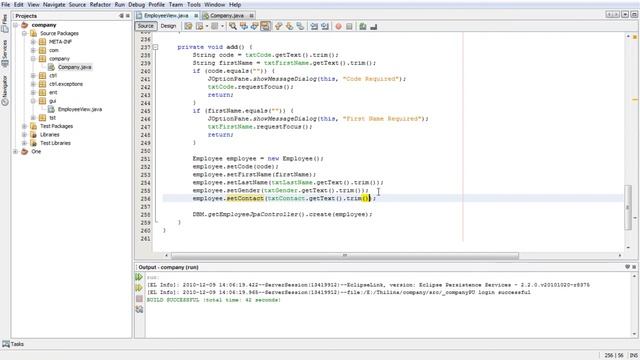The height and width of the screenshot is (360, 640).
Task: Click the orange marker at top of error stripe
Action: click(635, 37)
